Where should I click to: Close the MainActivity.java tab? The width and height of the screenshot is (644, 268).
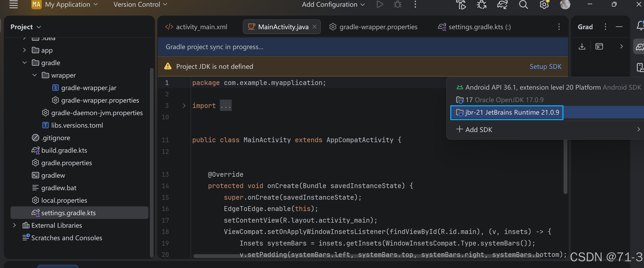[x=315, y=27]
